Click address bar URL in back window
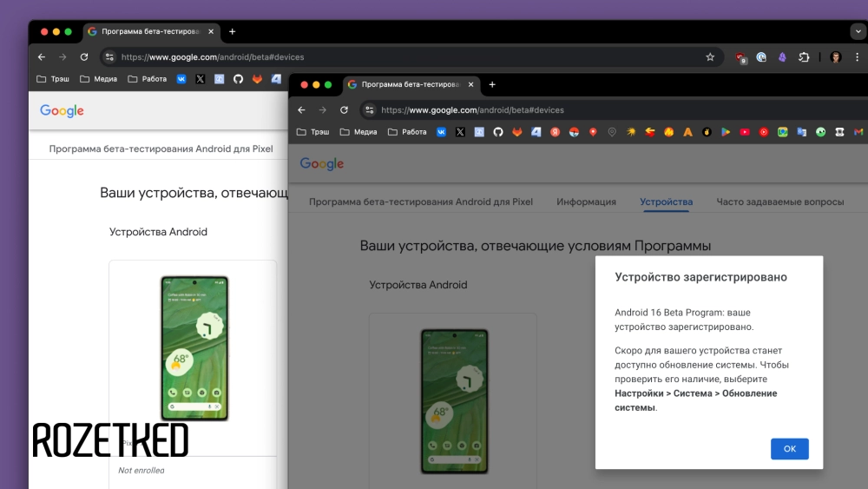The height and width of the screenshot is (489, 868). [x=213, y=57]
